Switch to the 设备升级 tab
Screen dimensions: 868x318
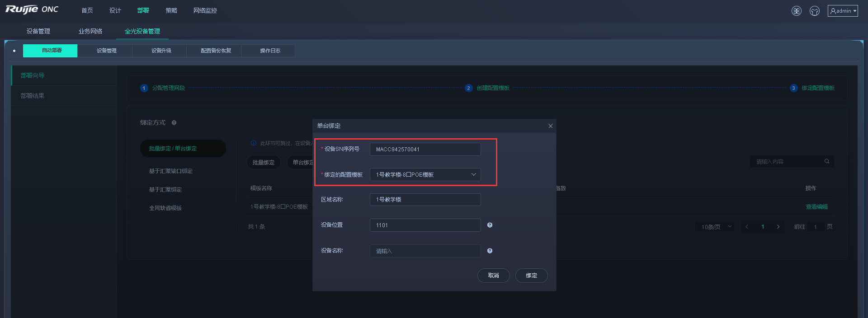161,51
